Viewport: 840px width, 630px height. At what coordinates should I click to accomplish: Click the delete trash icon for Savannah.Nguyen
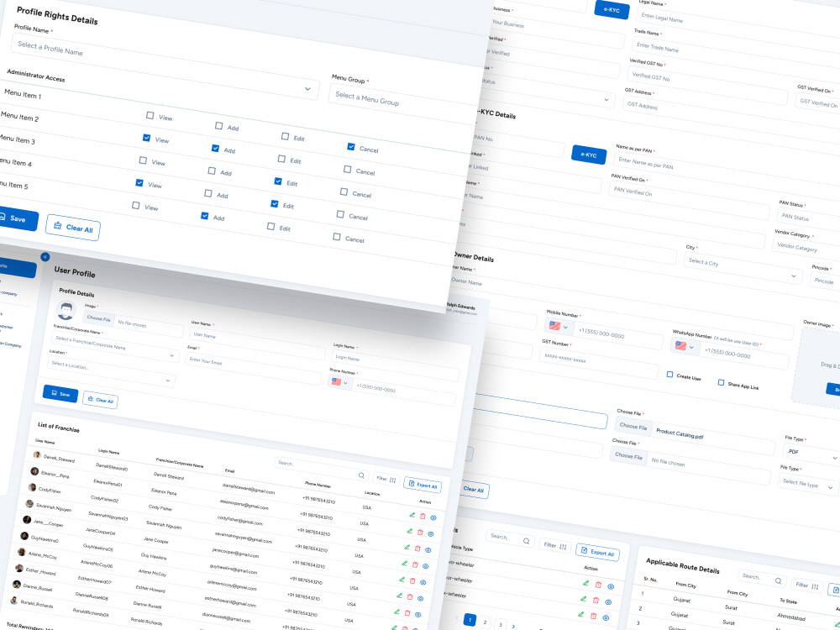[415, 564]
